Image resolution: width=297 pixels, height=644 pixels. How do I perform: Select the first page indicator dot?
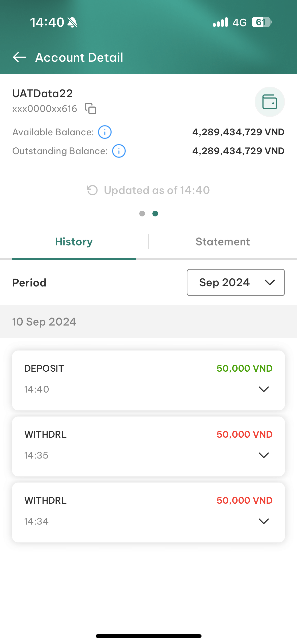pyautogui.click(x=142, y=214)
